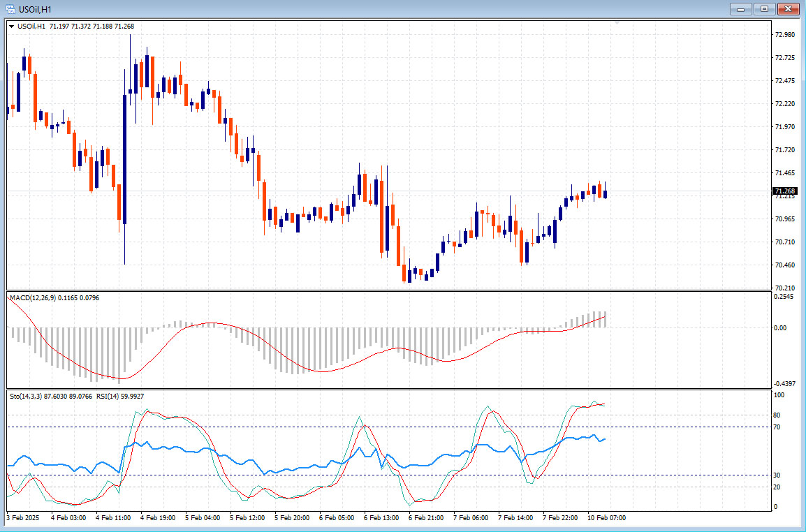
Task: Click the current price tag showing 71.268
Action: pos(785,190)
